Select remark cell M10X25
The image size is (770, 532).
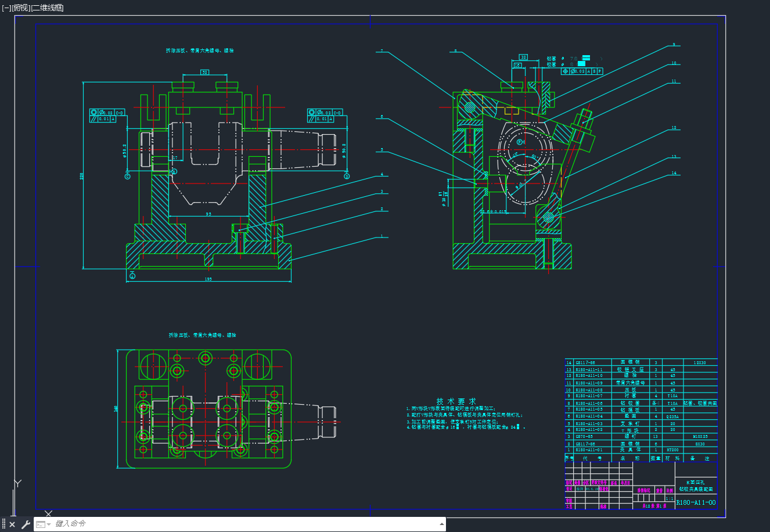point(700,437)
